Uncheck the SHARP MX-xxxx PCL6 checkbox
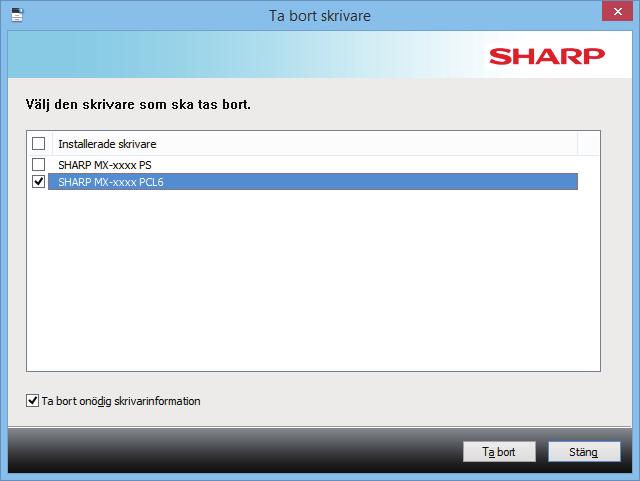 tap(38, 181)
